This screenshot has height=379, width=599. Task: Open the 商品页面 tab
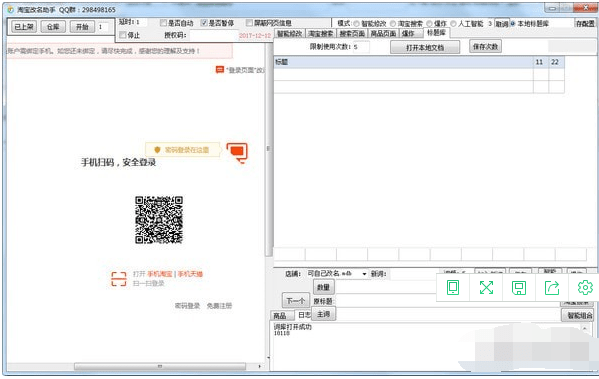coord(383,34)
